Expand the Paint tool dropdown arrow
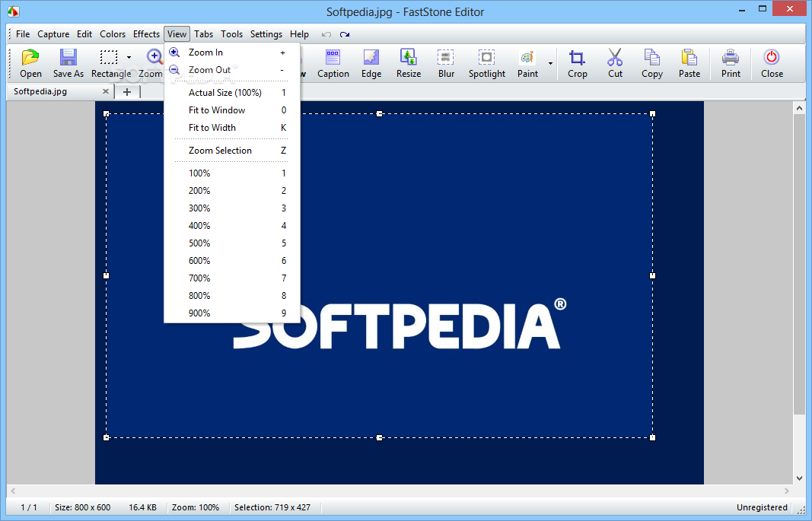This screenshot has height=521, width=812. (550, 64)
